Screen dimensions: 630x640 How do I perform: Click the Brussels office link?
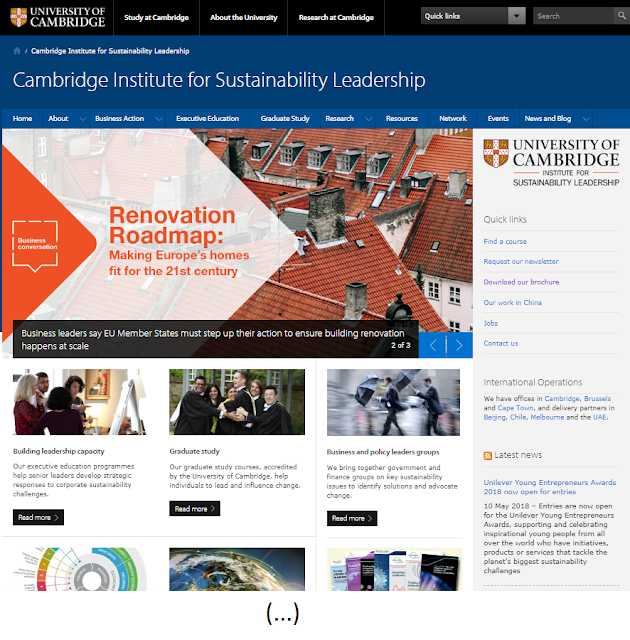click(x=597, y=398)
